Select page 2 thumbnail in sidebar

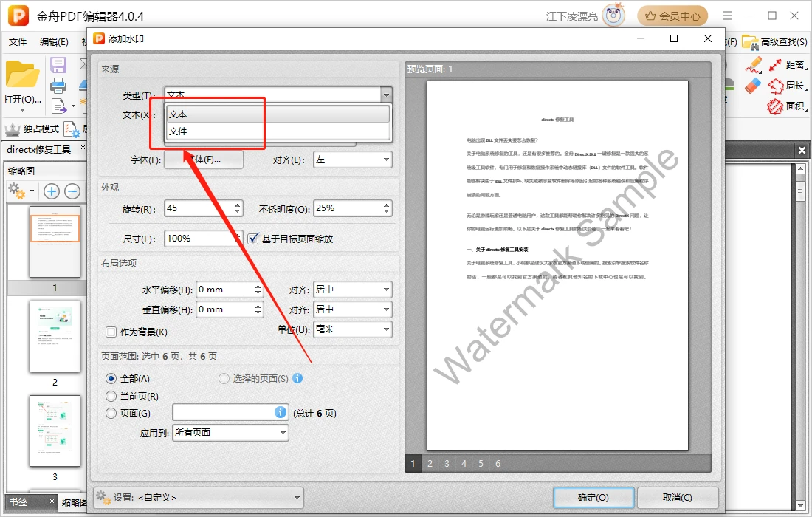55,336
